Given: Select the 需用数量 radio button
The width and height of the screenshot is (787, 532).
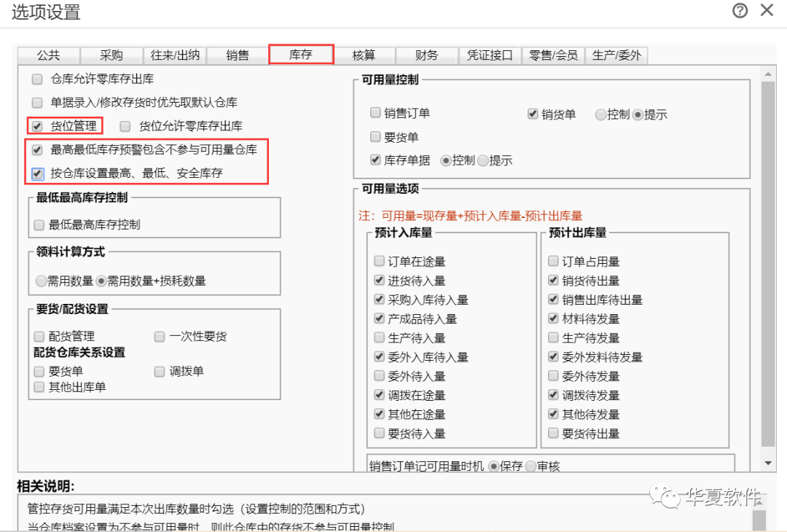Looking at the screenshot, I should [42, 281].
